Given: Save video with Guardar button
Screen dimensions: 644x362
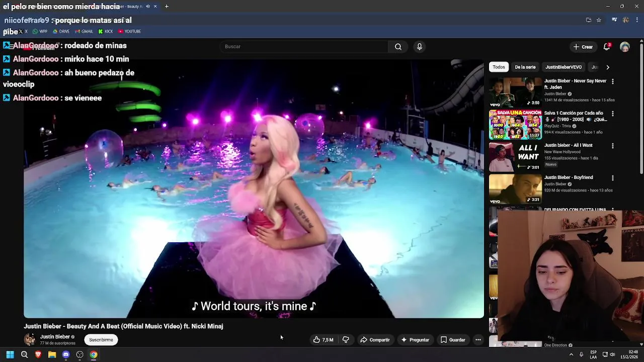Looking at the screenshot, I should (x=453, y=340).
